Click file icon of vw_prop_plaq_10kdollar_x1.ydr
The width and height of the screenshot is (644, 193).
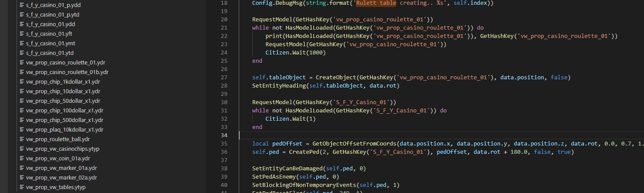point(22,130)
